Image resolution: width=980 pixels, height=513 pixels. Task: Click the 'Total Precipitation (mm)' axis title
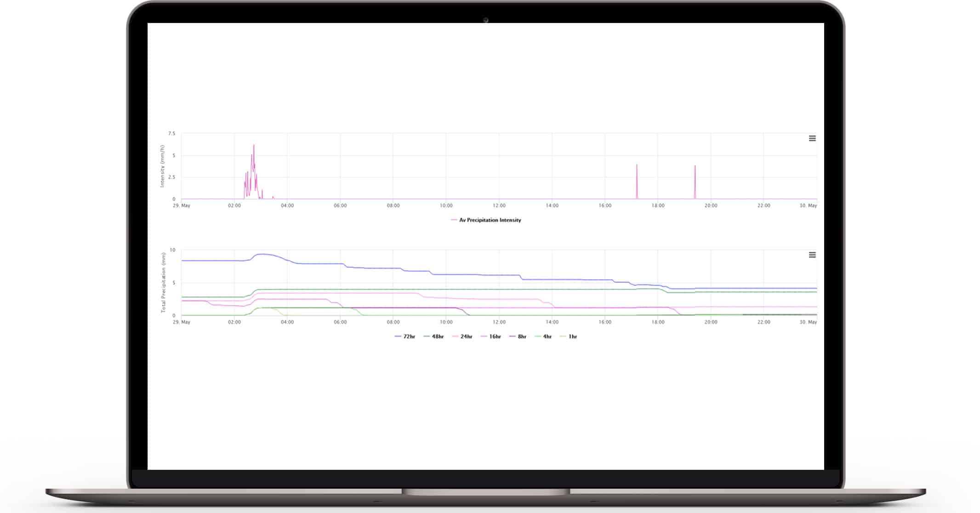tap(163, 282)
